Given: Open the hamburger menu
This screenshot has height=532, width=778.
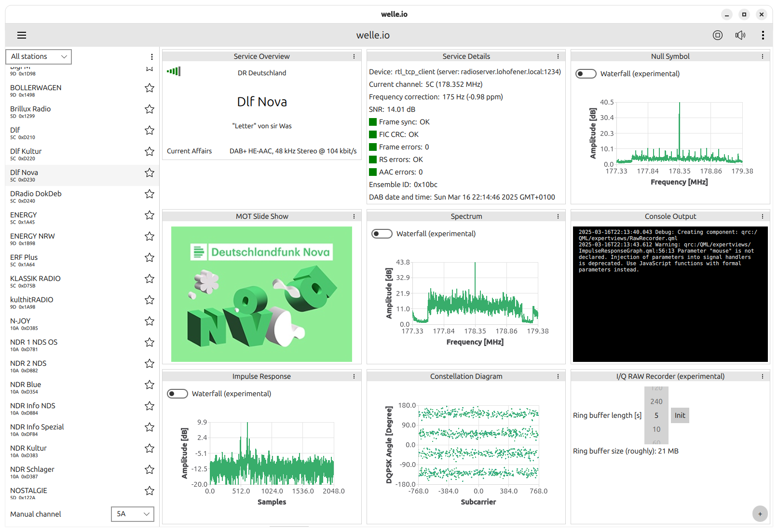Looking at the screenshot, I should tap(22, 35).
